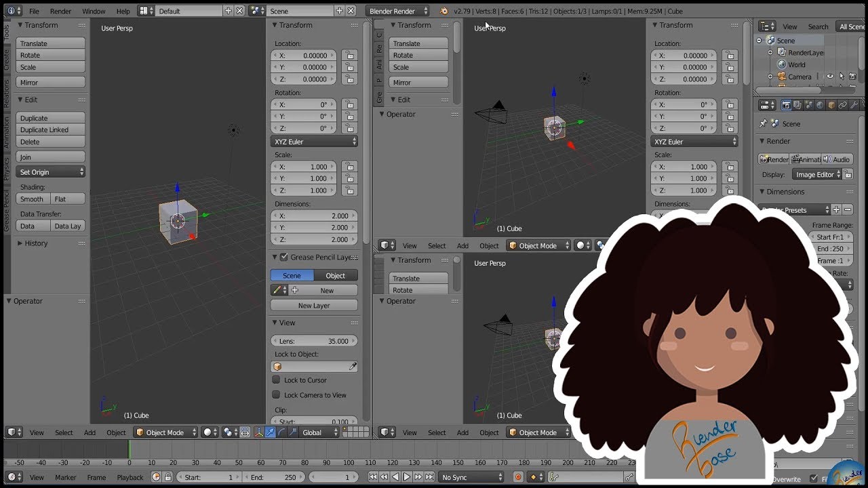
Task: Open the Image Editor display dropdown
Action: pyautogui.click(x=817, y=175)
